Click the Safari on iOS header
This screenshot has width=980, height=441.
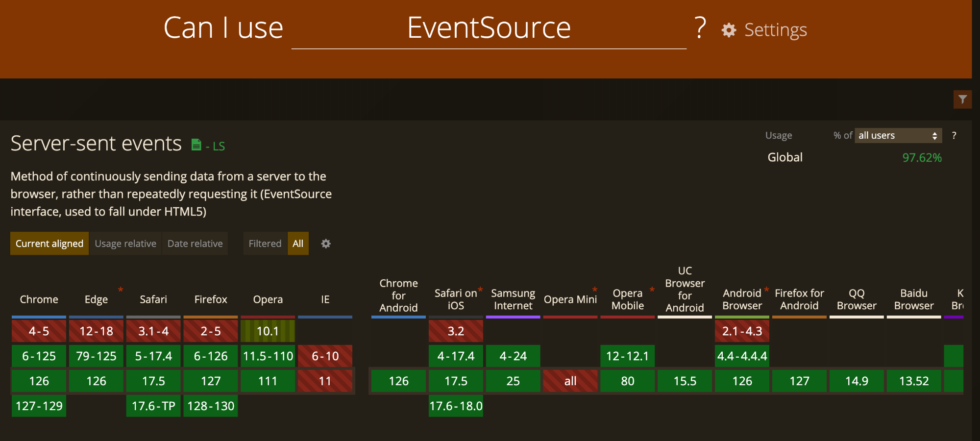click(x=456, y=299)
